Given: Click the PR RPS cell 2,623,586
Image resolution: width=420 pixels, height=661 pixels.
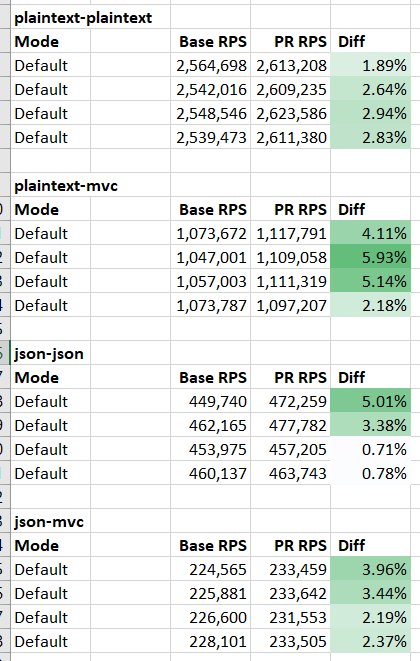Looking at the screenshot, I should (x=291, y=113).
